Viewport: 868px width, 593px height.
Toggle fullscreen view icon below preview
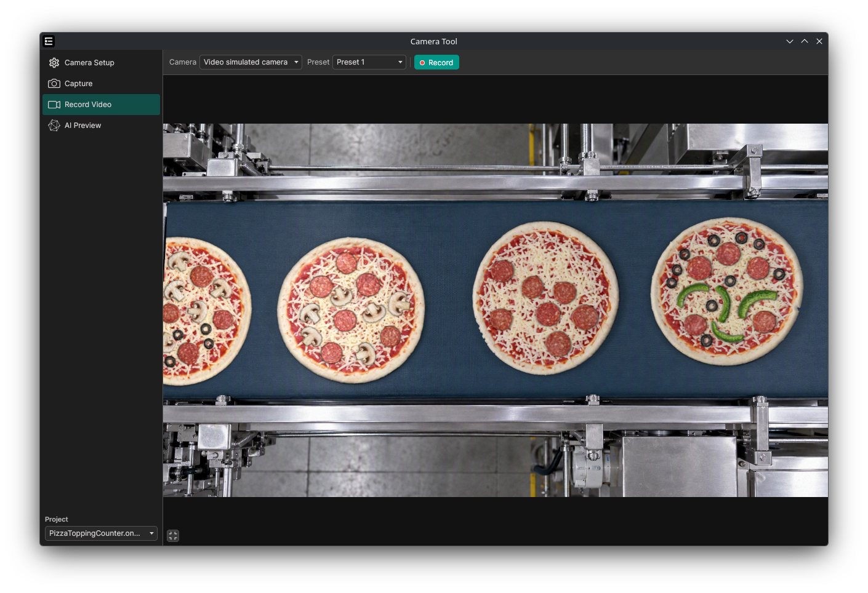(x=173, y=536)
